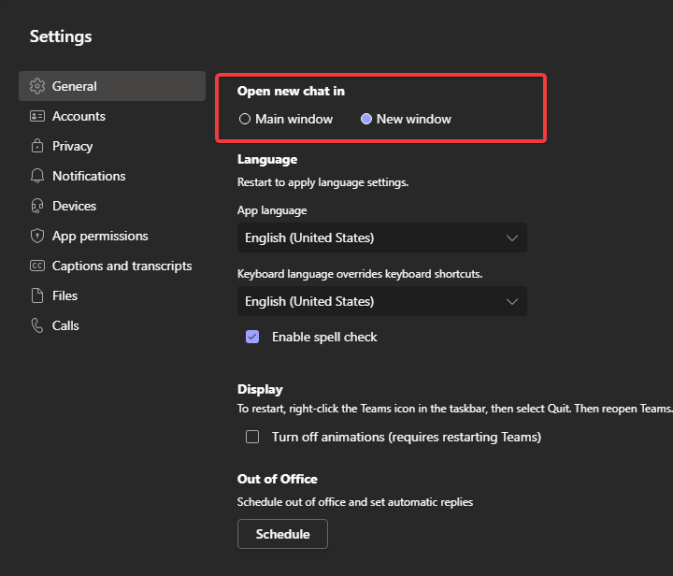Open the App language dropdown

click(382, 238)
